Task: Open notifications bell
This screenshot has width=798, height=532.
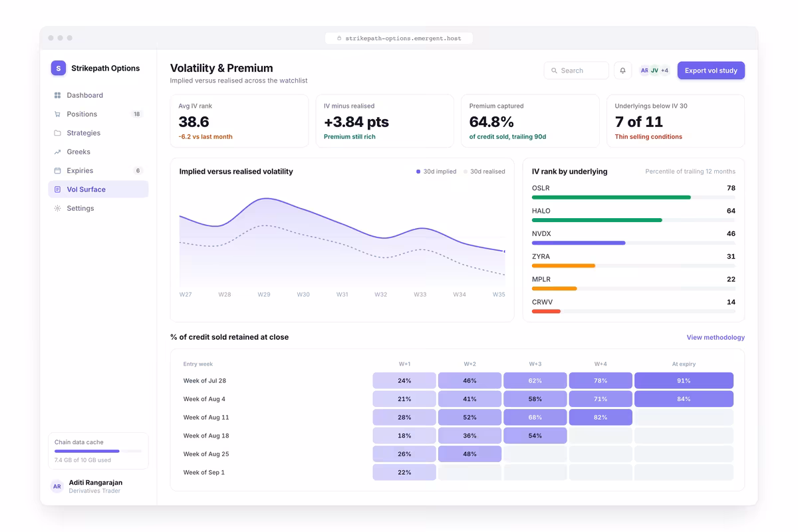Action: click(x=623, y=70)
